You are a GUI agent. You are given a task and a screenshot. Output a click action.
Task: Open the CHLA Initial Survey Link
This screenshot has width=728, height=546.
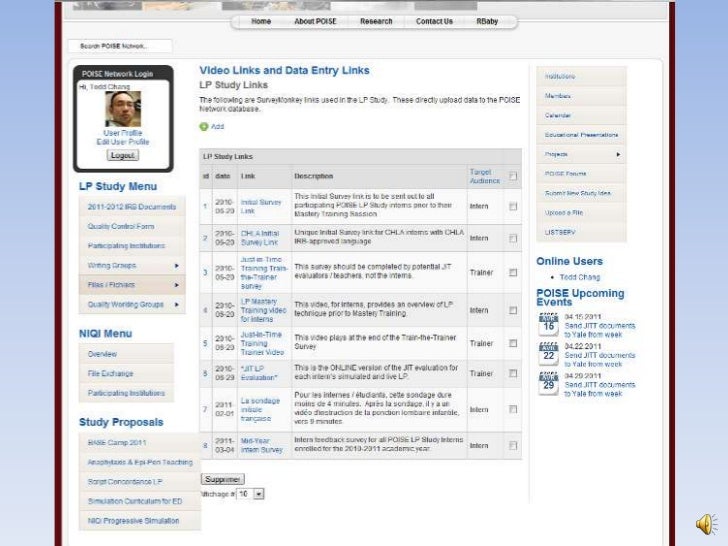(259, 238)
